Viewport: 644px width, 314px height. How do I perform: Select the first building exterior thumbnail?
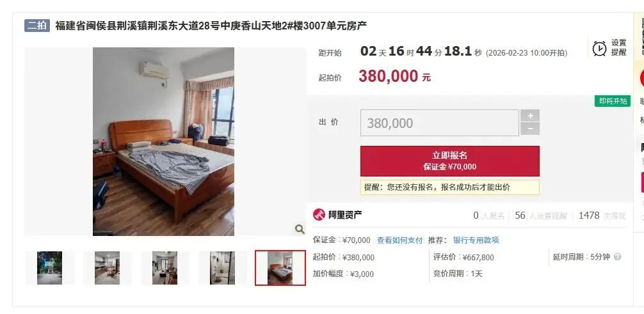[x=50, y=268]
